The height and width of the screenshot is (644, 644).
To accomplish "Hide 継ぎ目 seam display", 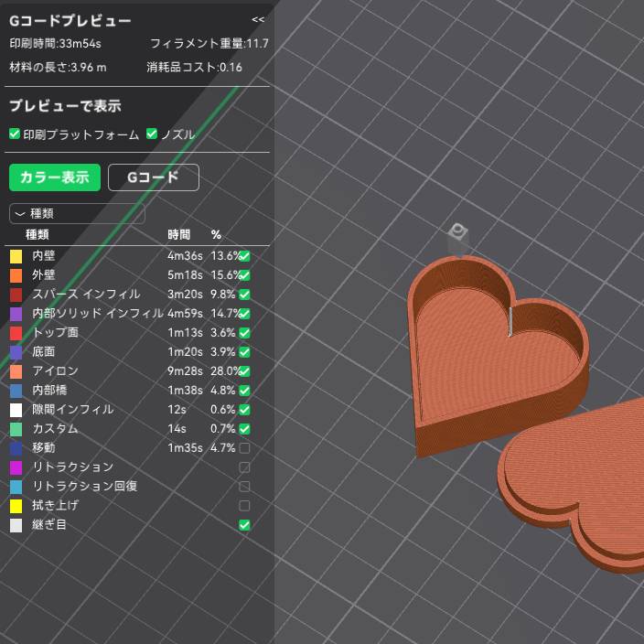I will (x=244, y=525).
